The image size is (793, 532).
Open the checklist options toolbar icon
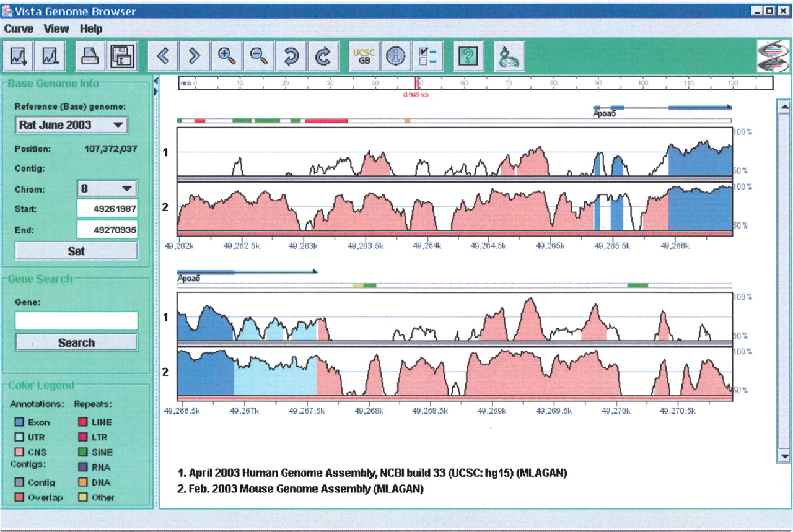click(x=427, y=56)
